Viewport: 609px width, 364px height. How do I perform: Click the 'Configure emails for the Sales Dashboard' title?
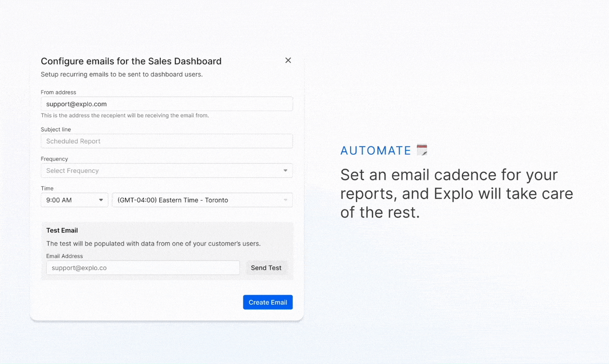click(131, 61)
